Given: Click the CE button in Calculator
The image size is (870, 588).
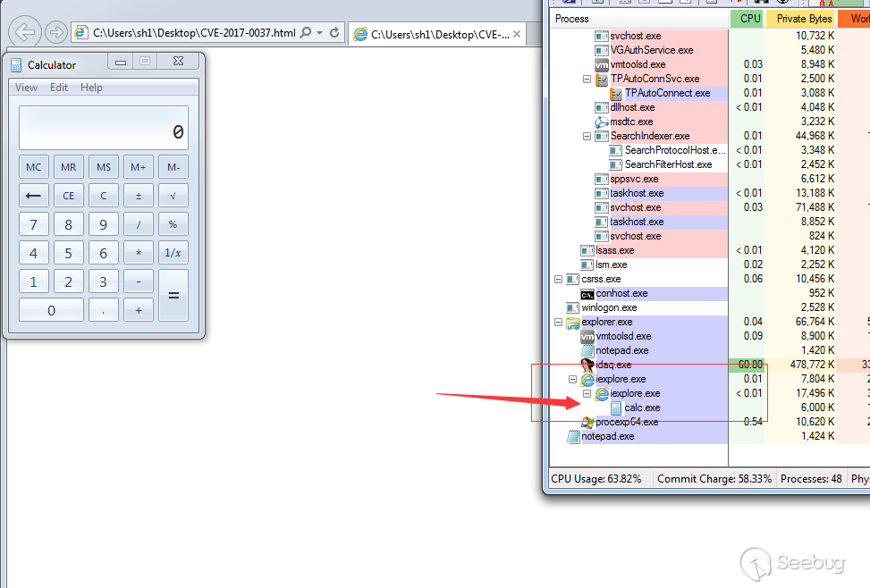Looking at the screenshot, I should (x=69, y=196).
